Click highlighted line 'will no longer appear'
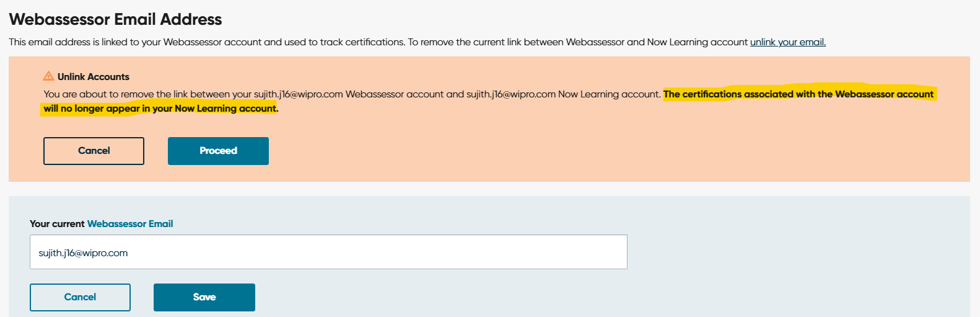Viewport: 980px width, 317px height. [92, 109]
